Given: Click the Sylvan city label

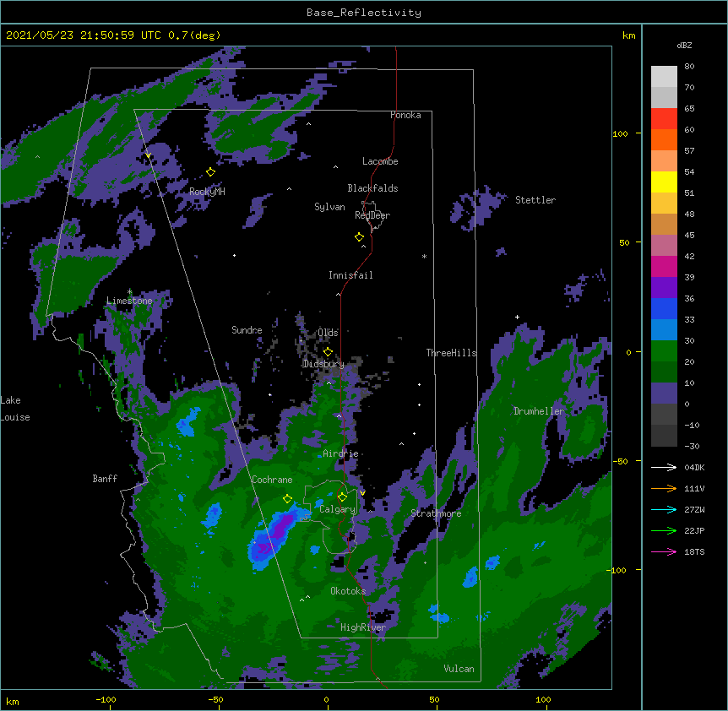Looking at the screenshot, I should click(329, 207).
